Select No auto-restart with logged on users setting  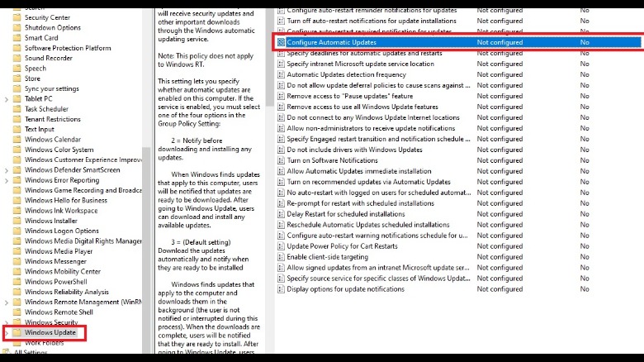(x=379, y=193)
